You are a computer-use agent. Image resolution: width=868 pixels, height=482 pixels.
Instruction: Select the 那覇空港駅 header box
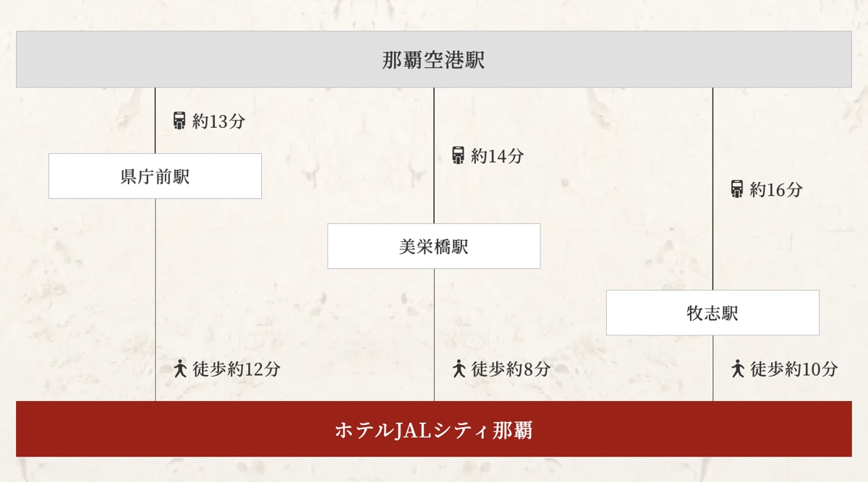(434, 59)
